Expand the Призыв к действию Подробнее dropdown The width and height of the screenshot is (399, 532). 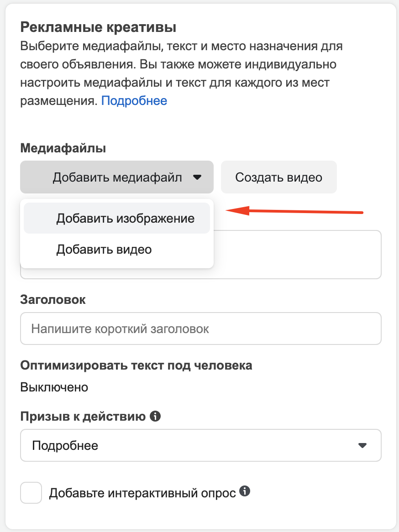(x=201, y=445)
